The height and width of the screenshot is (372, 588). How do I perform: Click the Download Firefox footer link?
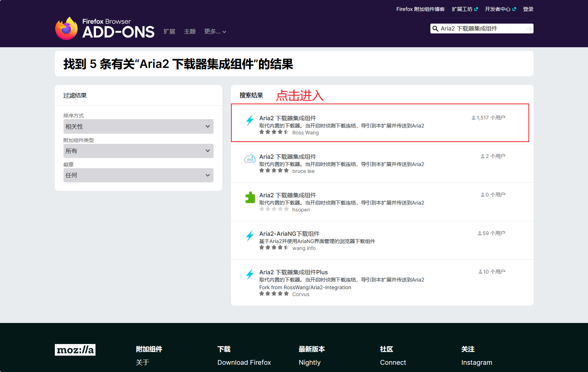coord(244,363)
